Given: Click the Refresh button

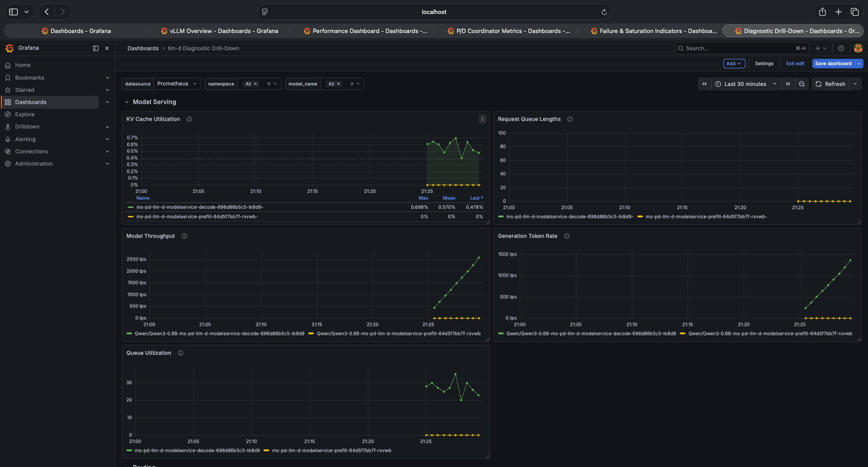Looking at the screenshot, I should (x=830, y=84).
